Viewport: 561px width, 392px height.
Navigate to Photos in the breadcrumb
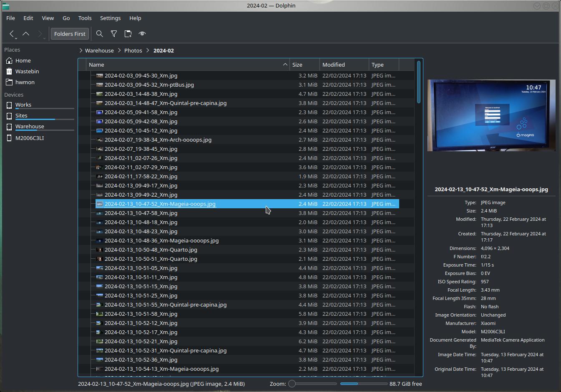coord(133,50)
